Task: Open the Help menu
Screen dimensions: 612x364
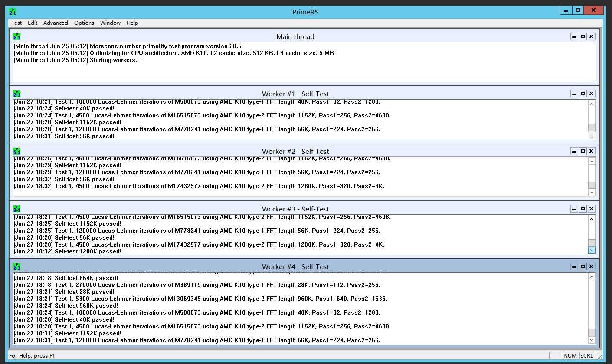Action: coord(132,23)
